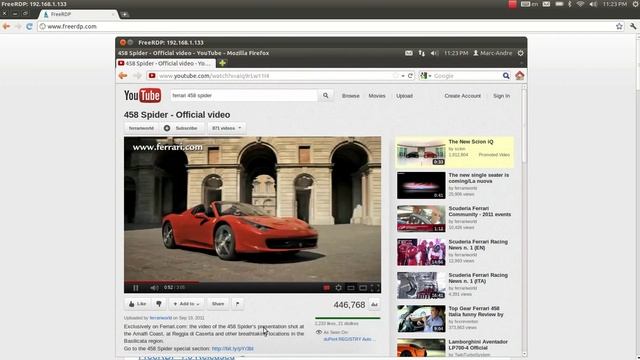The image size is (640, 360).
Task: Select the 458 Spider YouTube tab in Firefox
Action: [x=166, y=63]
